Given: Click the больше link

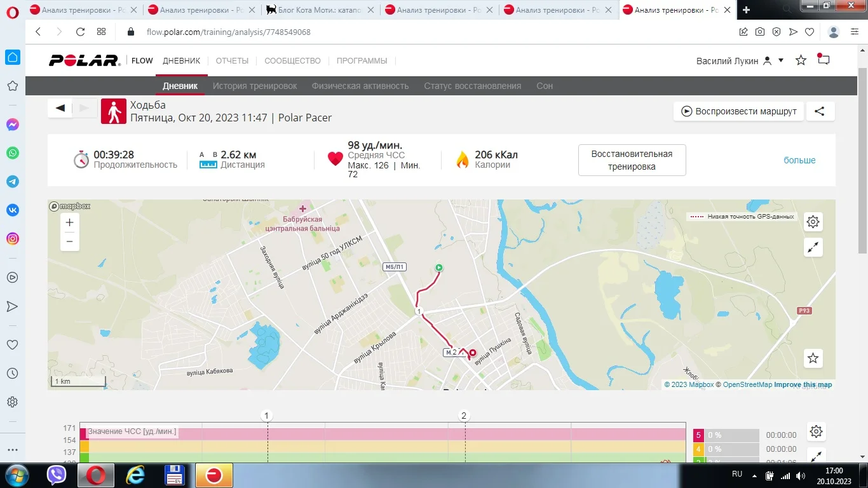Looking at the screenshot, I should pos(799,160).
